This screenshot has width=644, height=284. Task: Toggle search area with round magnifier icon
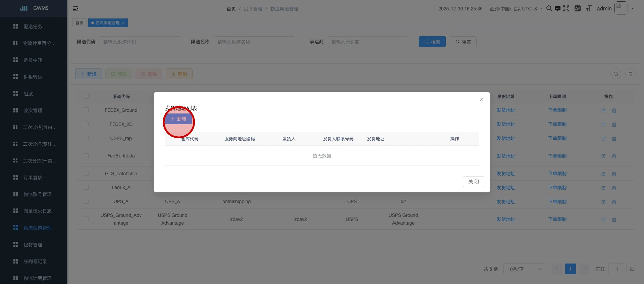point(616,74)
